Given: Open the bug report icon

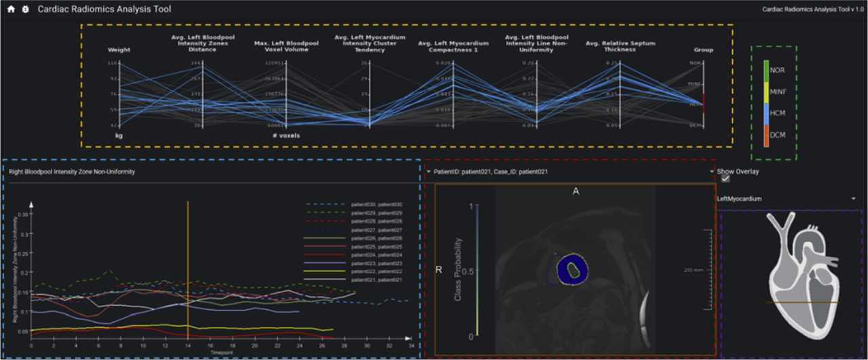Looking at the screenshot, I should [x=25, y=10].
